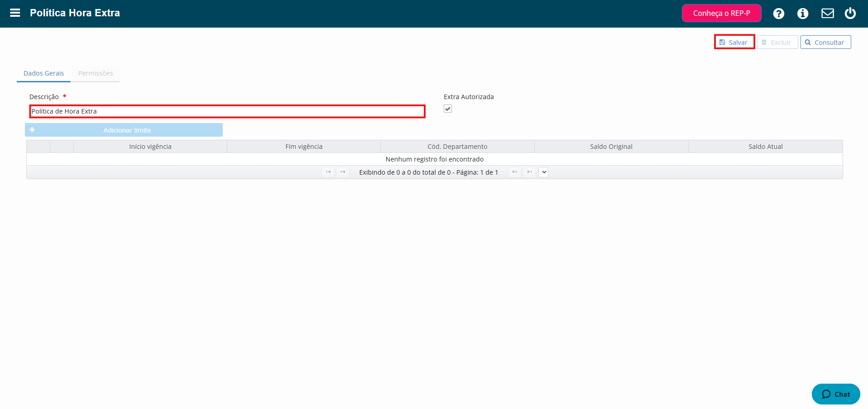Click the power logout icon
The image size is (868, 409).
click(x=850, y=13)
